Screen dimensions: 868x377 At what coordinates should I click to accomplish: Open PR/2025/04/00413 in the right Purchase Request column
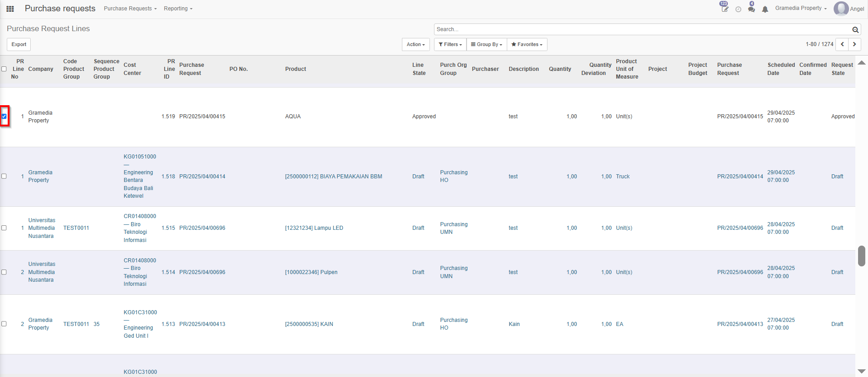click(x=740, y=324)
